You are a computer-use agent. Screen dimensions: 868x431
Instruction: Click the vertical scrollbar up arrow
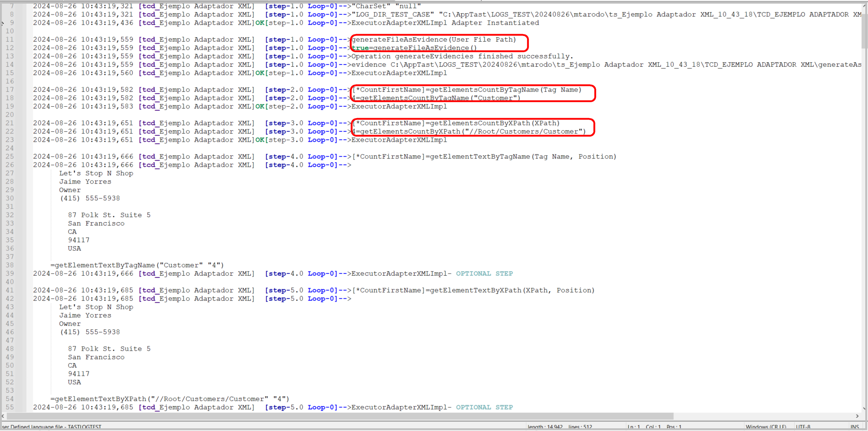point(863,5)
